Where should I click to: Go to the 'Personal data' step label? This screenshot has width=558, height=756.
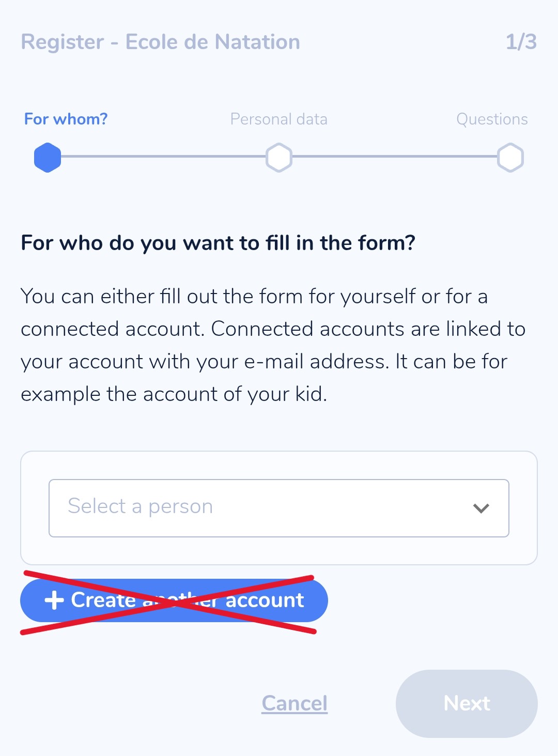click(279, 119)
